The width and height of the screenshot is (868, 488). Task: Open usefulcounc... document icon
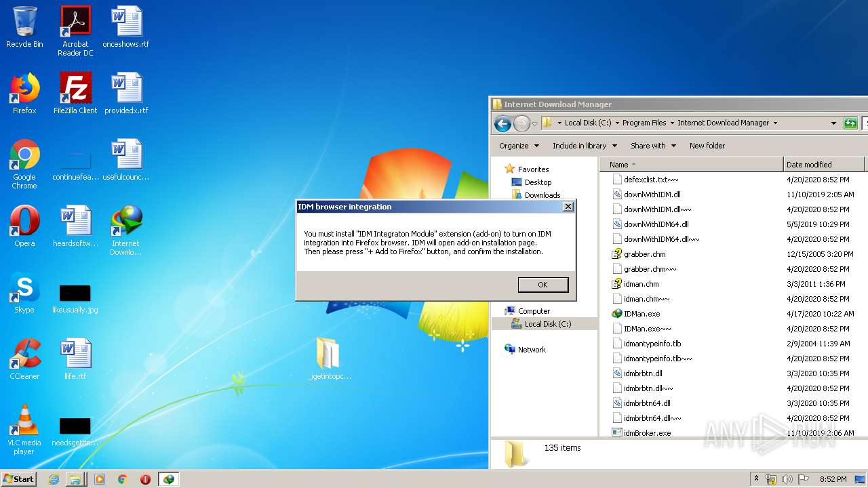(126, 160)
